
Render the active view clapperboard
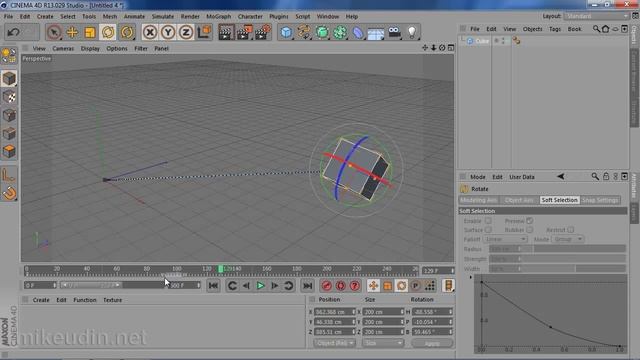226,32
